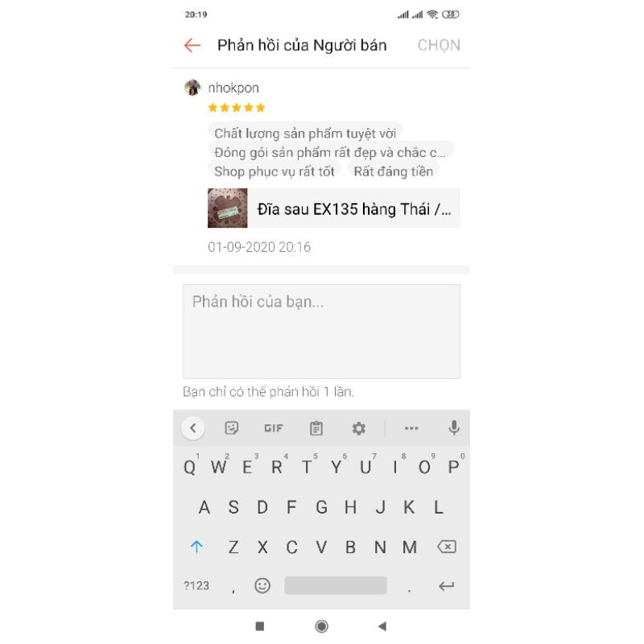Screen dimensions: 644x644
Task: Focus the Phản hồi của bạn text field
Action: point(321,332)
